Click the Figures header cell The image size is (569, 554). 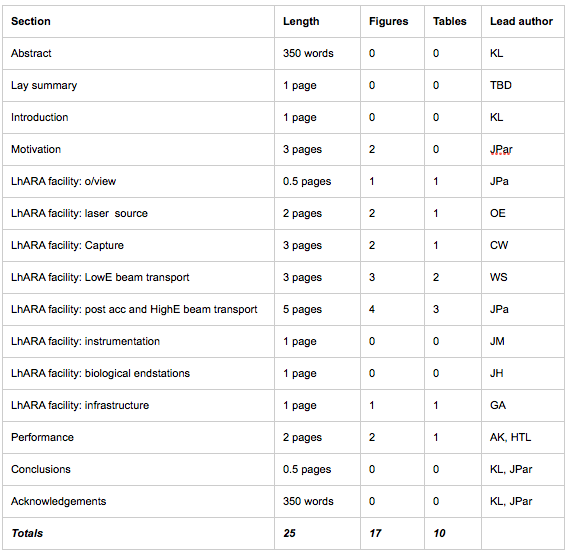point(392,21)
